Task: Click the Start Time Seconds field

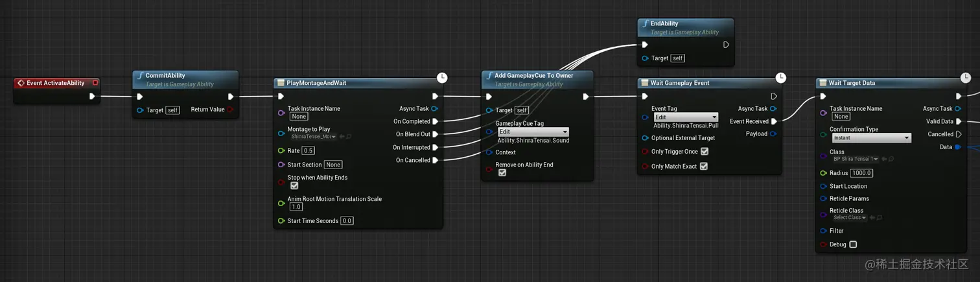Action: click(x=347, y=221)
